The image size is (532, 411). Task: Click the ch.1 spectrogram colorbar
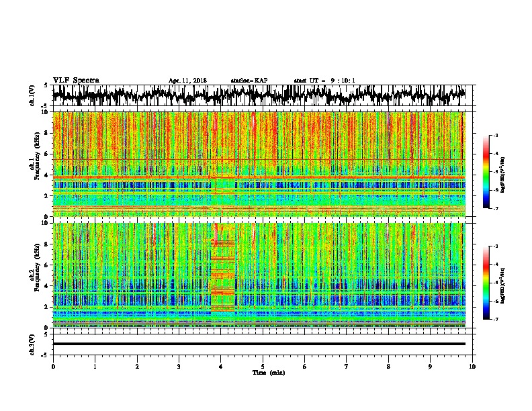tap(486, 172)
